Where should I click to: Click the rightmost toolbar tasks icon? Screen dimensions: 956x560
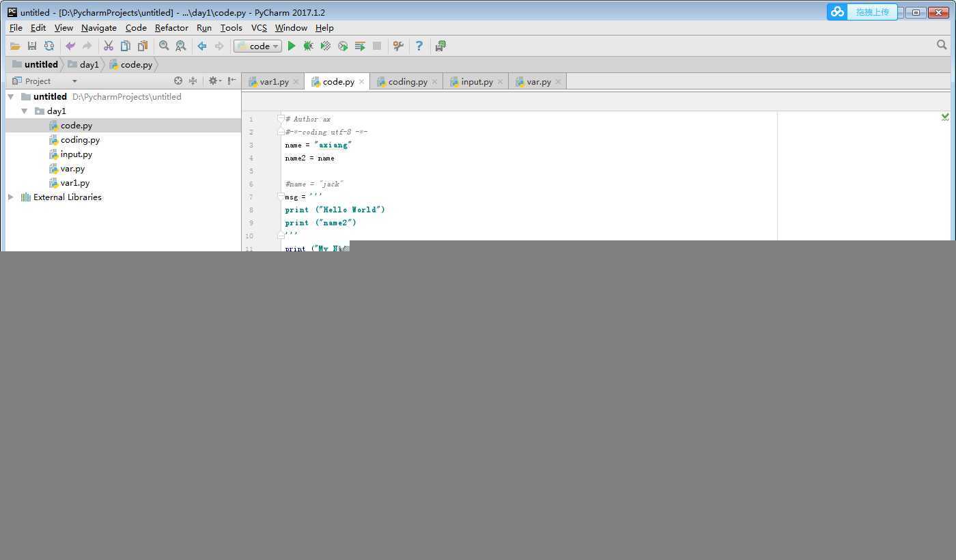point(440,46)
